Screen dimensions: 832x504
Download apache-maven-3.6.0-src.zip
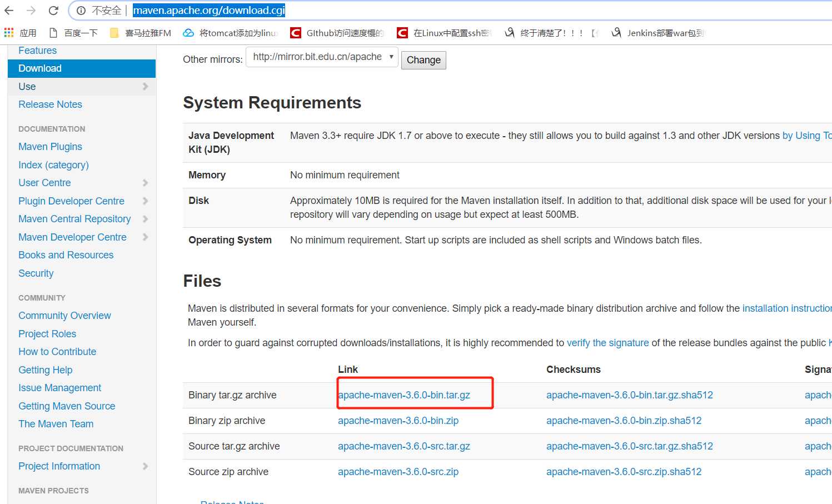[398, 472]
